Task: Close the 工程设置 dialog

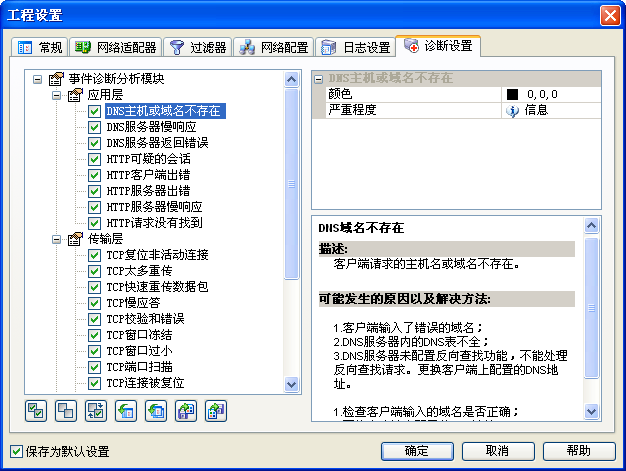Action: pos(610,16)
